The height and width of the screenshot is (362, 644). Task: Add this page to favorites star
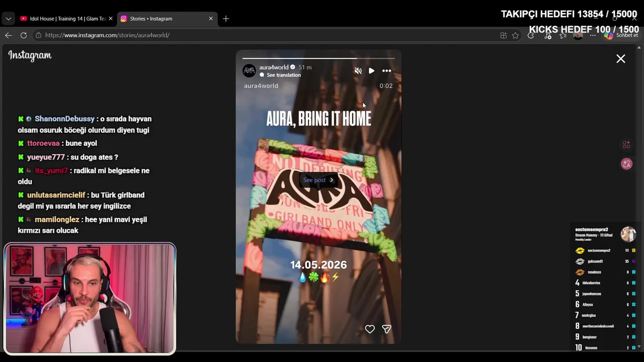(515, 35)
